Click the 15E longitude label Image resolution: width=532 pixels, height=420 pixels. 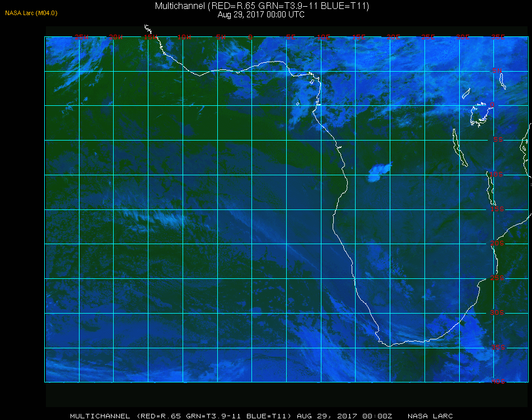coord(358,37)
